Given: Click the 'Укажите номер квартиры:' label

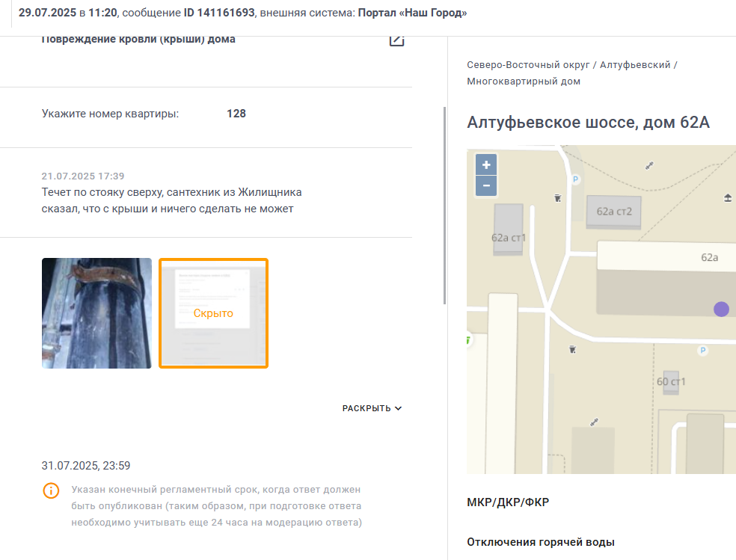Looking at the screenshot, I should tap(110, 114).
